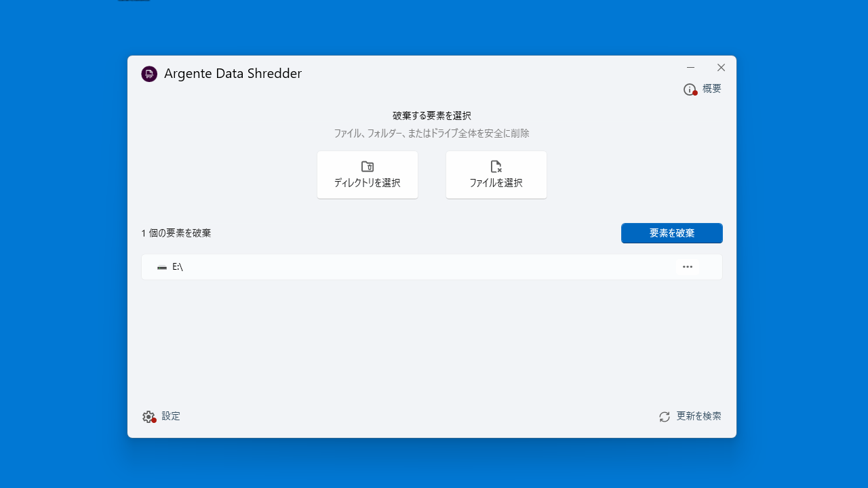Click the 1 個の要素を破棄 label
This screenshot has width=868, height=488.
coord(176,233)
